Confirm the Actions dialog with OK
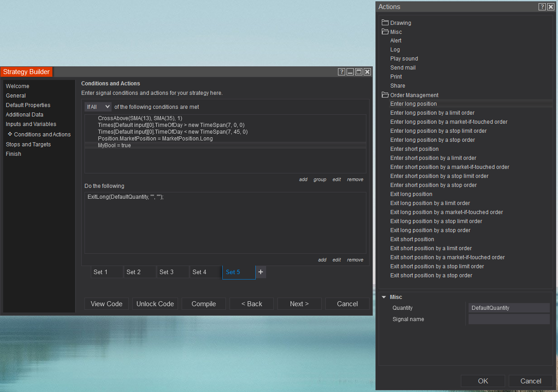 (483, 381)
